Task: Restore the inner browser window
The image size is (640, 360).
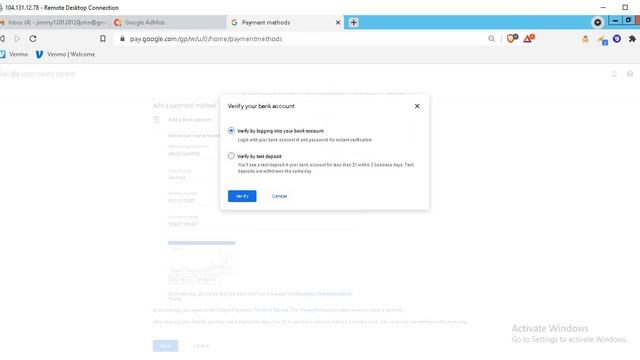Action: (x=628, y=20)
